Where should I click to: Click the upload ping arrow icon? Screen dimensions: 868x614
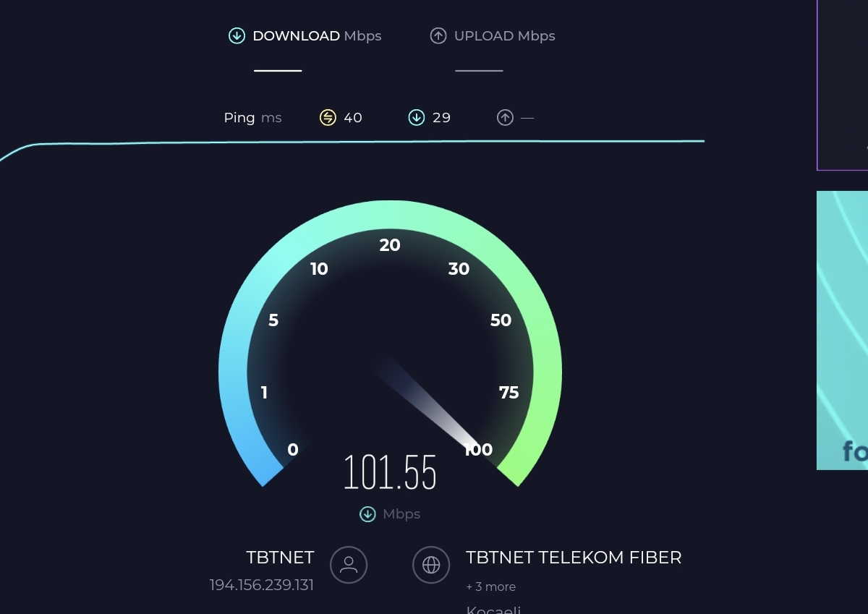(505, 117)
